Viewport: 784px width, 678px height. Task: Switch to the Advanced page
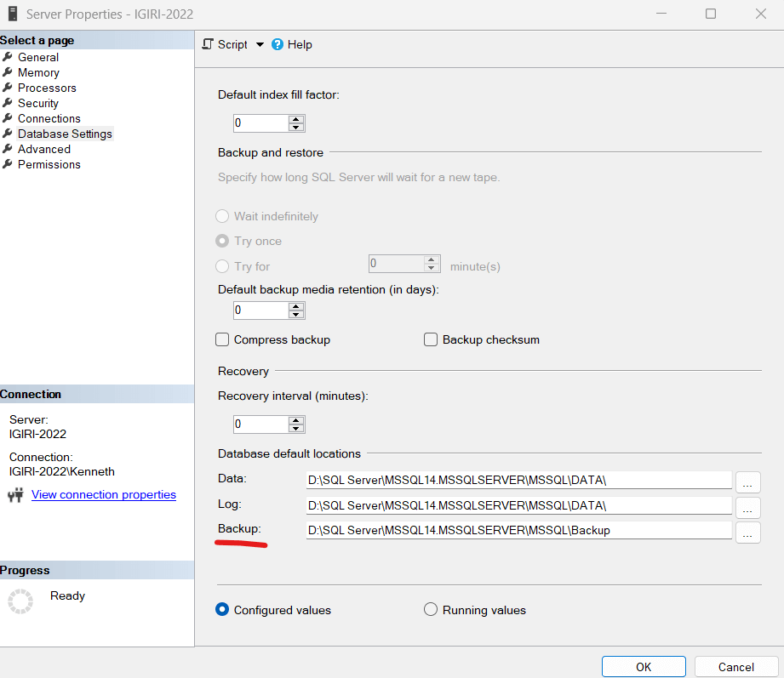click(x=44, y=149)
